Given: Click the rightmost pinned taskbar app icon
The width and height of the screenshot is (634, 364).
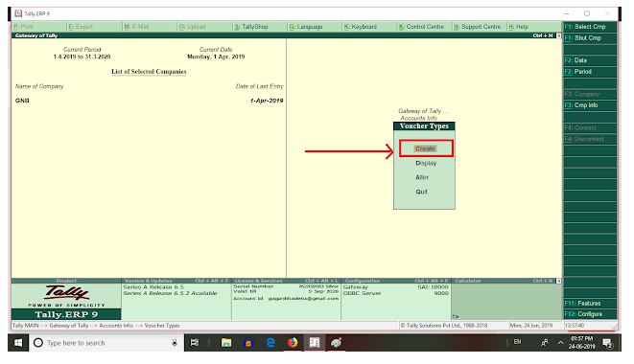Looking at the screenshot, I should click(x=337, y=343).
